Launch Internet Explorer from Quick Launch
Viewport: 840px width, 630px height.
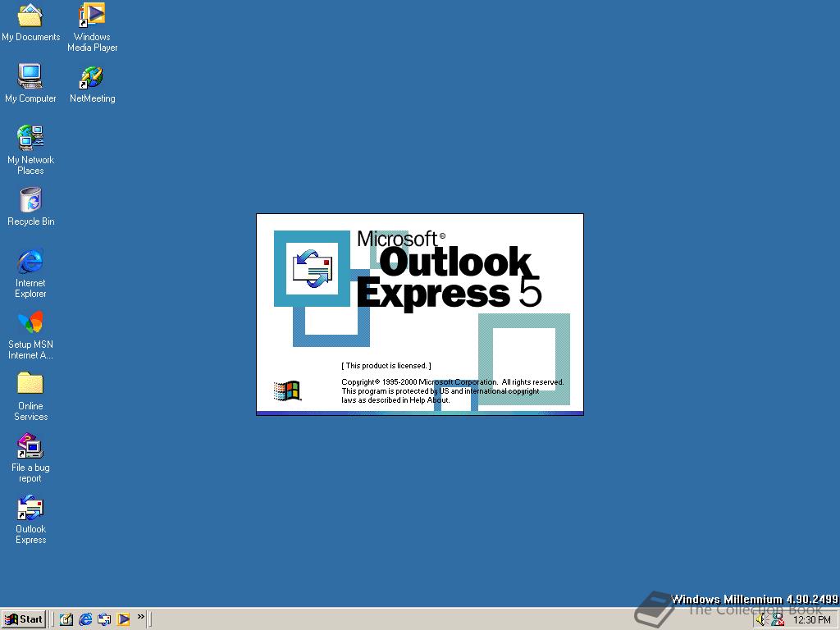point(85,619)
